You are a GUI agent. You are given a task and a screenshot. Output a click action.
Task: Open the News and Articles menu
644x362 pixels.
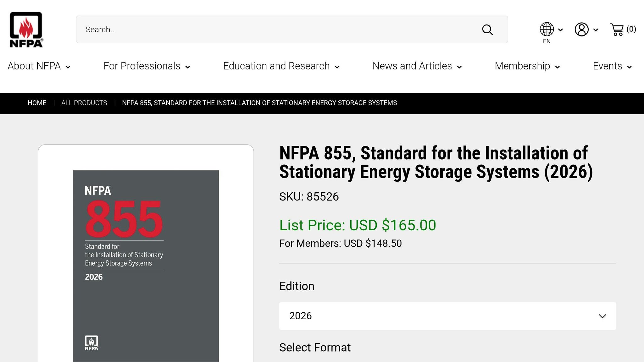(x=417, y=66)
